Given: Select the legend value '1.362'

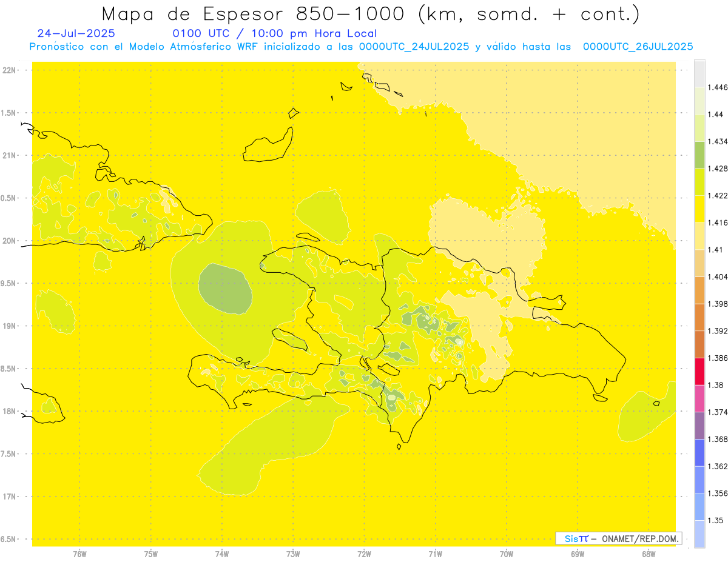Looking at the screenshot, I should 718,466.
